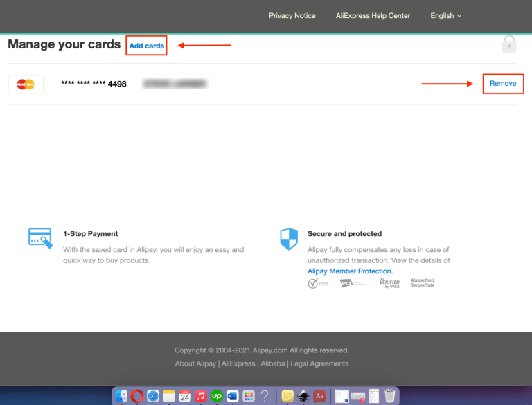Open minimized Music window in Dock
532x405 pixels.
click(358, 396)
